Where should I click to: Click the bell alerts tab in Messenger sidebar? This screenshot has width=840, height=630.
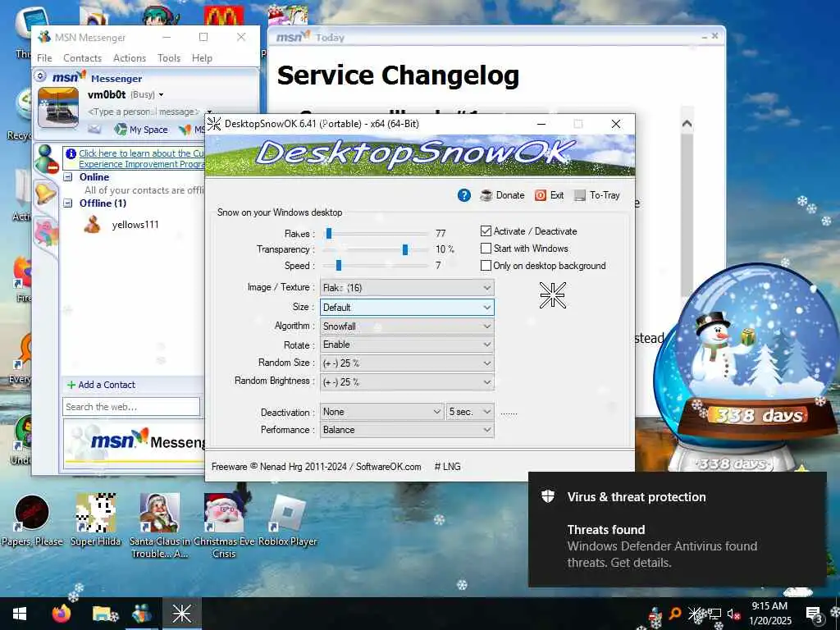point(46,194)
